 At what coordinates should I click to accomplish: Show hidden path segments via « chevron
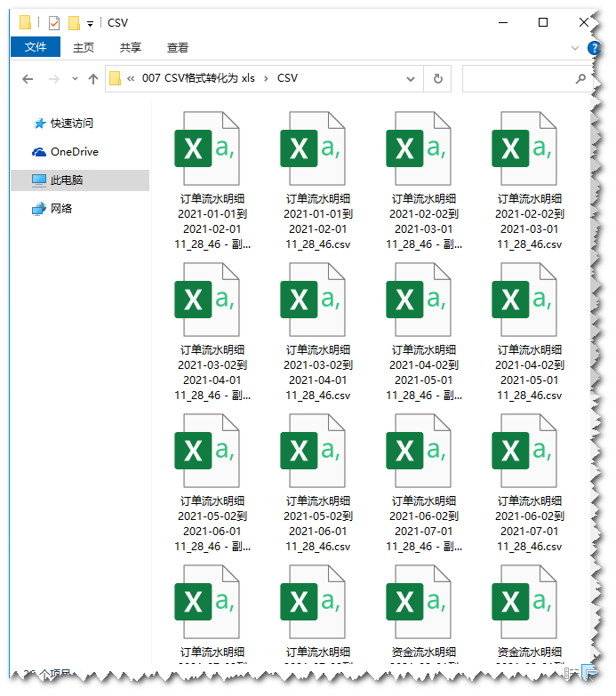coord(131,78)
